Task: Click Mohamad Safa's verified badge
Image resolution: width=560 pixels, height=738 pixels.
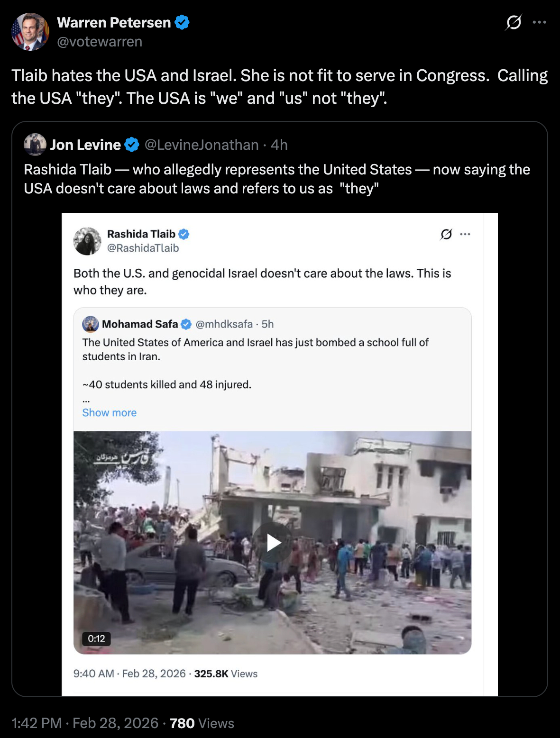Action: coord(186,324)
